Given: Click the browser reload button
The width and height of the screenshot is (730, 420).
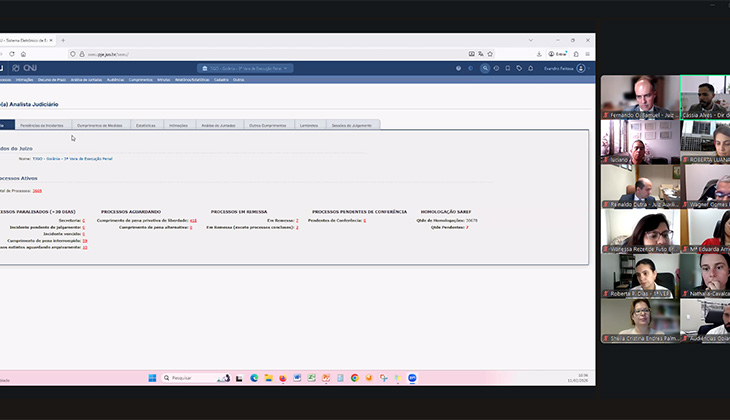Looking at the screenshot, I should pos(12,54).
